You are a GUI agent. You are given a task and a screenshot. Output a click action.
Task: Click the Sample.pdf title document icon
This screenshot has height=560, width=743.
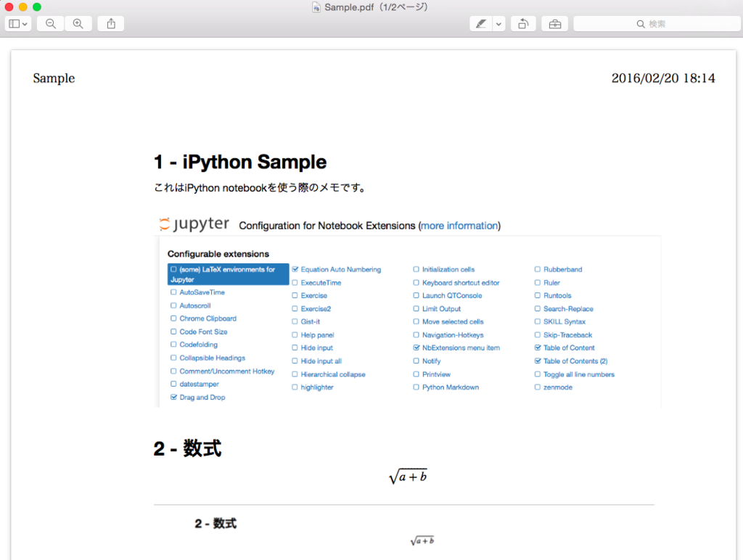pos(316,7)
